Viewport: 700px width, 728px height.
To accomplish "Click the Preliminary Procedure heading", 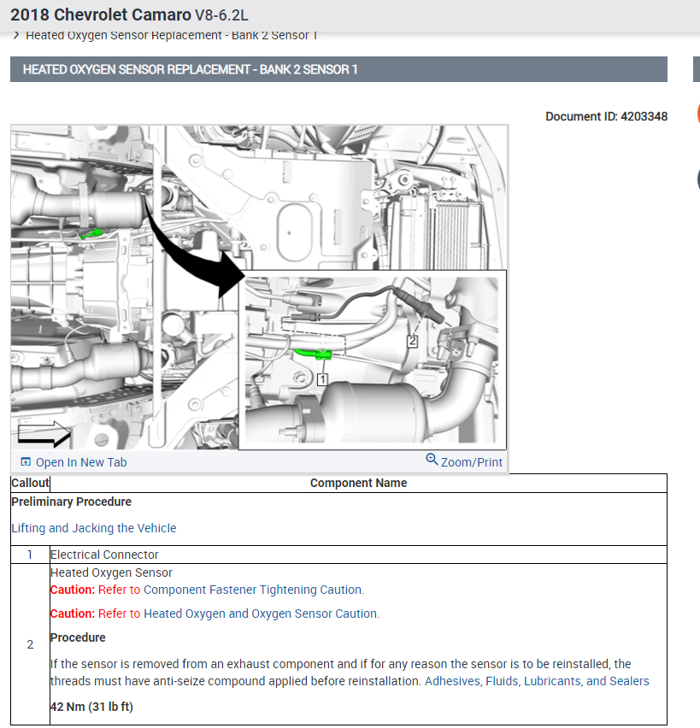I will (71, 502).
